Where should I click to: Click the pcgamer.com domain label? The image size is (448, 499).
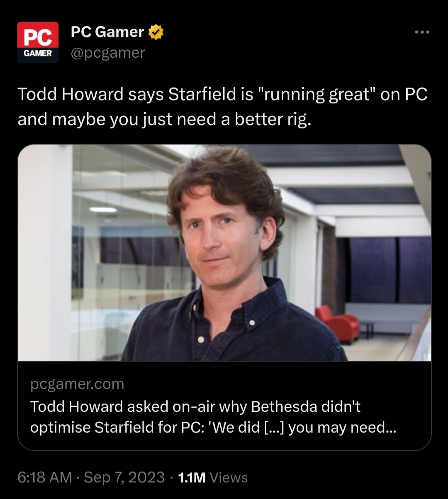pos(77,384)
